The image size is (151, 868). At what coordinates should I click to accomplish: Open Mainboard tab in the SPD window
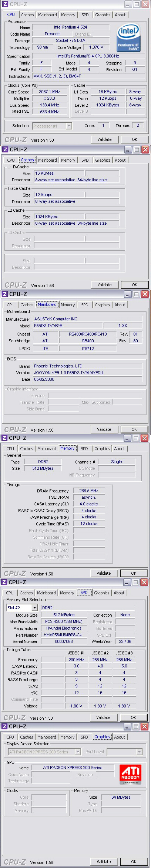click(x=46, y=593)
